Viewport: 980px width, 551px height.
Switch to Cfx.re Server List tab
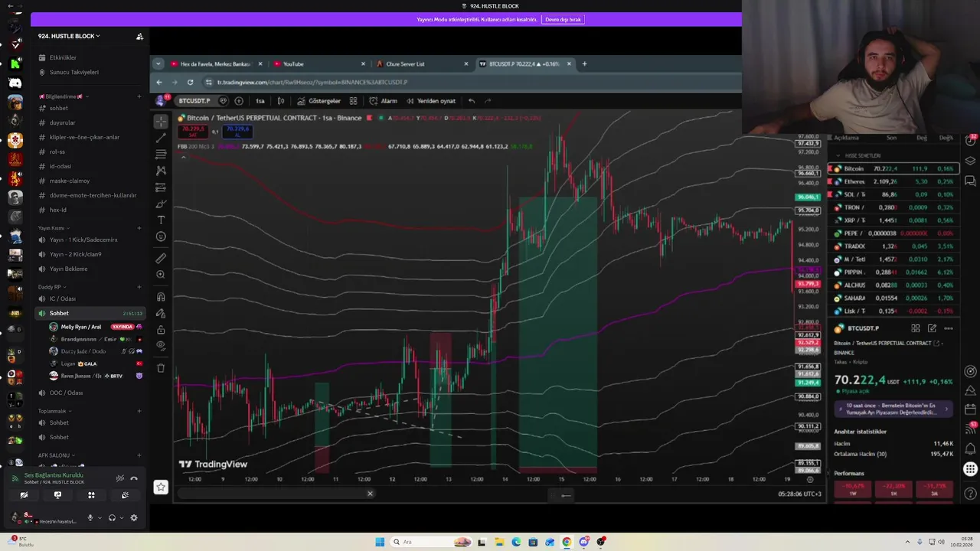tap(420, 64)
